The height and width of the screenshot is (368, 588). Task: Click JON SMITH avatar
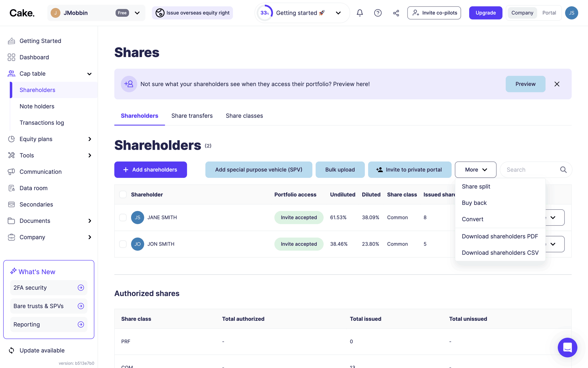[138, 244]
